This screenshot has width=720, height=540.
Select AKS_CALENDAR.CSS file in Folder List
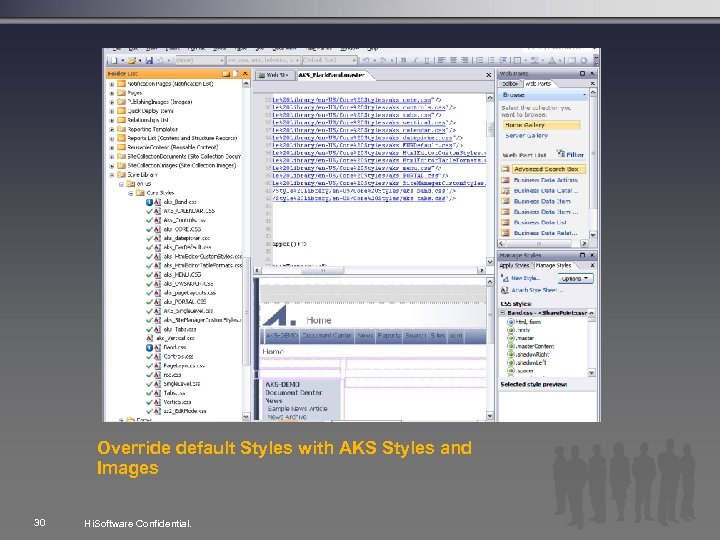189,211
